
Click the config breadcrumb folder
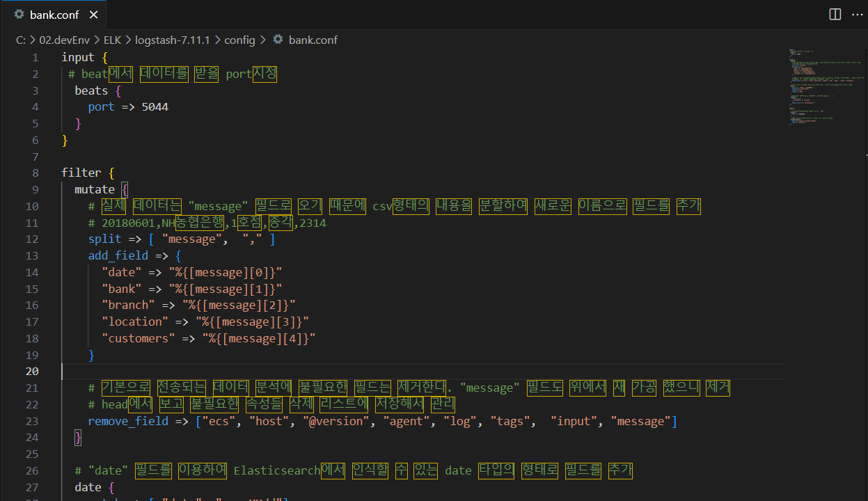coord(239,40)
